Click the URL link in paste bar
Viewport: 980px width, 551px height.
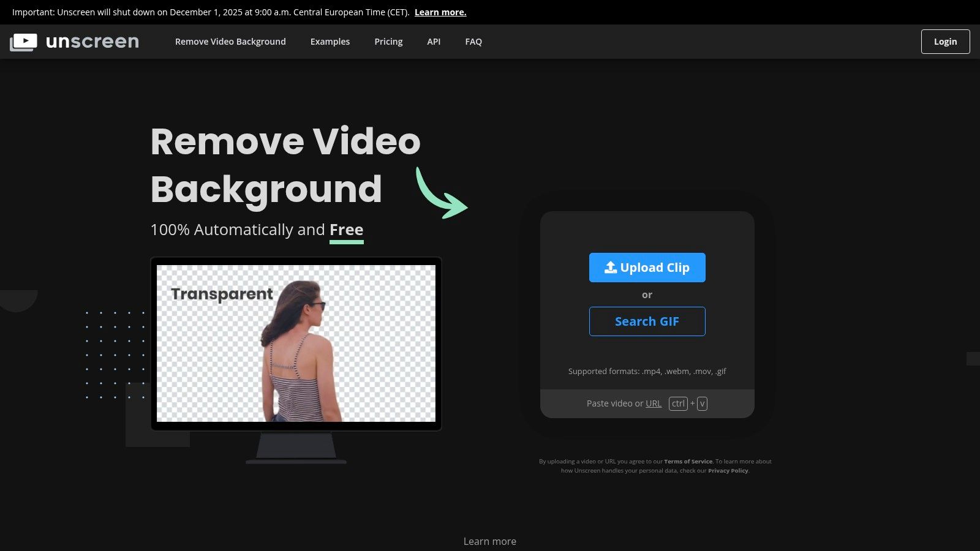click(653, 403)
